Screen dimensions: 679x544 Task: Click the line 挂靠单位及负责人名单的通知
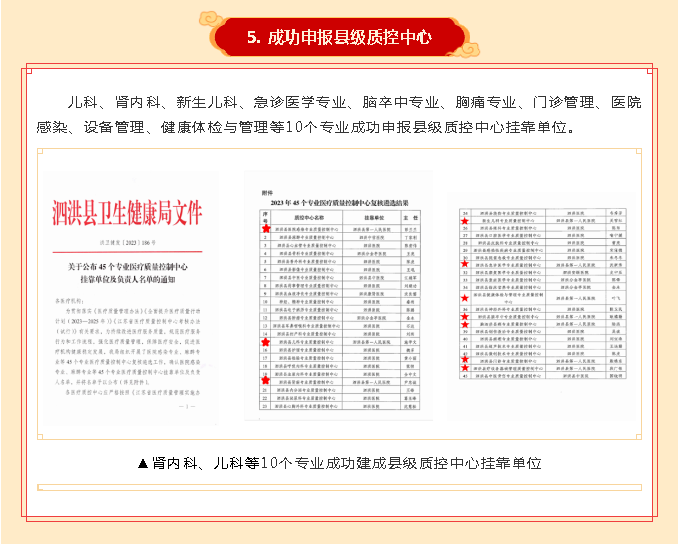(128, 279)
